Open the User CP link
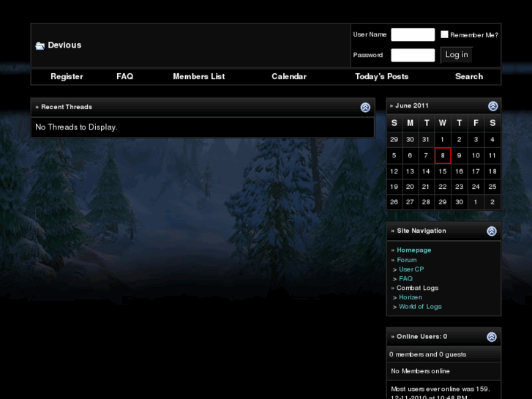The image size is (532, 399). (411, 269)
